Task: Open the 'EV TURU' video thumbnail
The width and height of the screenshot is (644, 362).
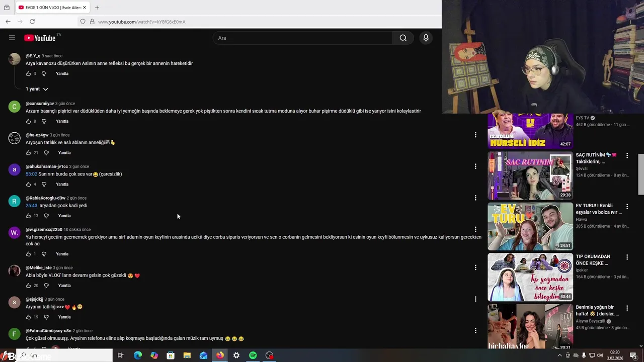Action: [x=530, y=226]
